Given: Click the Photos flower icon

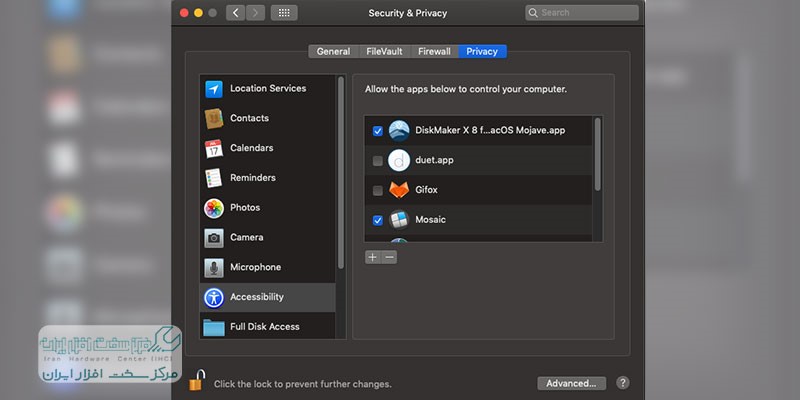Looking at the screenshot, I should point(214,208).
